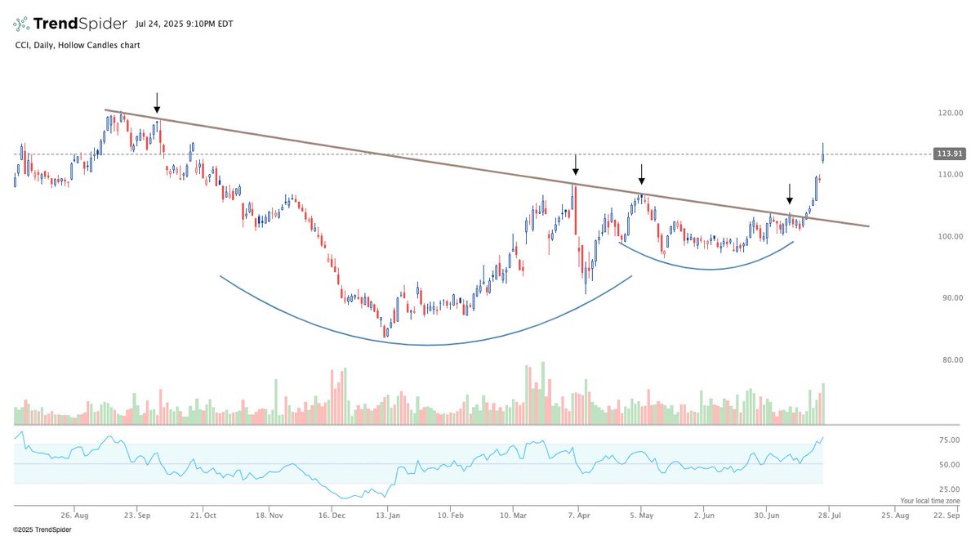Click the ©2025 TrendSpider copyright text
Viewport: 980px width, 536px height.
[x=42, y=529]
